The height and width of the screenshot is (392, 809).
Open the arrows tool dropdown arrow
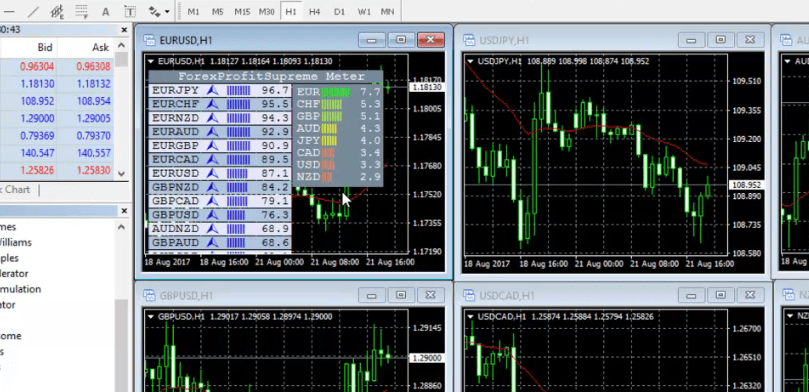pyautogui.click(x=167, y=11)
